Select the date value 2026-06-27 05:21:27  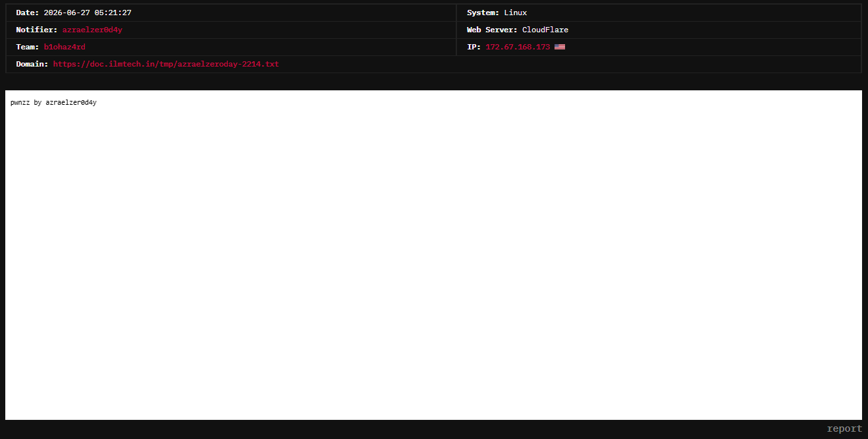click(88, 13)
